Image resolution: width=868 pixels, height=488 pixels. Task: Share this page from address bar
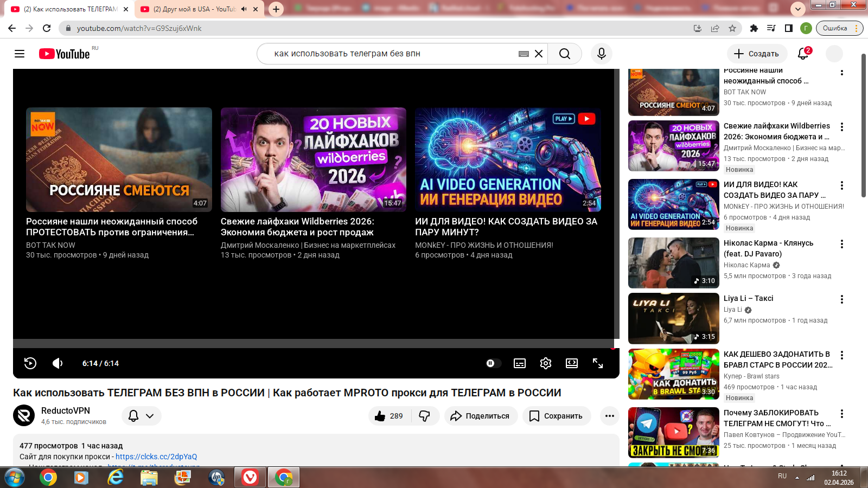(x=715, y=28)
